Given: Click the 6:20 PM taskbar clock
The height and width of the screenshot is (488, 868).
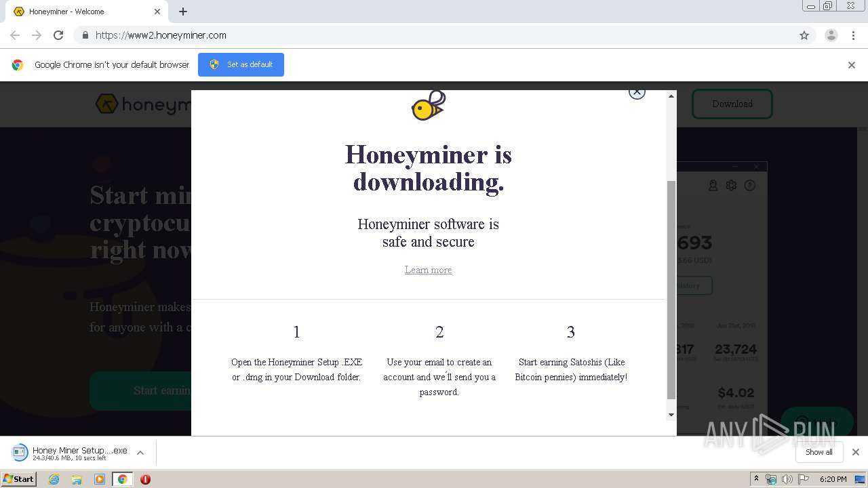Looking at the screenshot, I should pyautogui.click(x=833, y=479).
